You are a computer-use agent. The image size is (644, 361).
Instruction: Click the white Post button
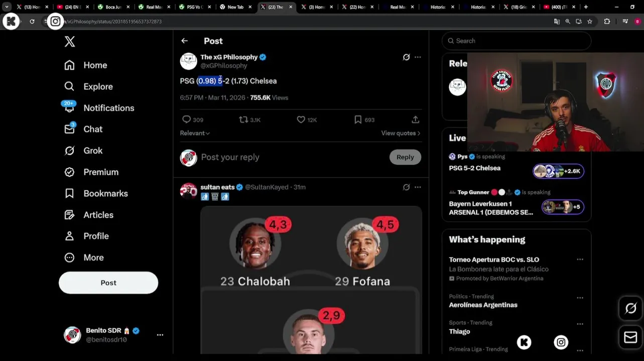(x=108, y=283)
